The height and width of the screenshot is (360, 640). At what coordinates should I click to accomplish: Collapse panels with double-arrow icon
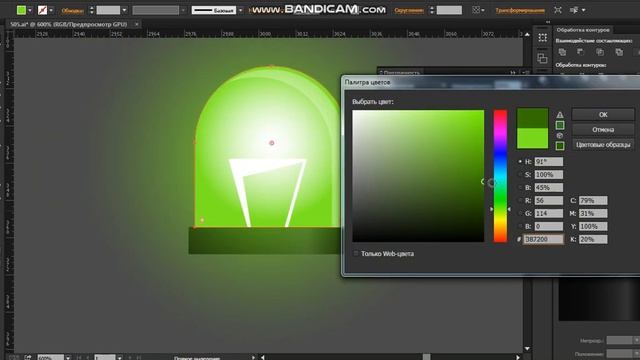click(x=548, y=22)
